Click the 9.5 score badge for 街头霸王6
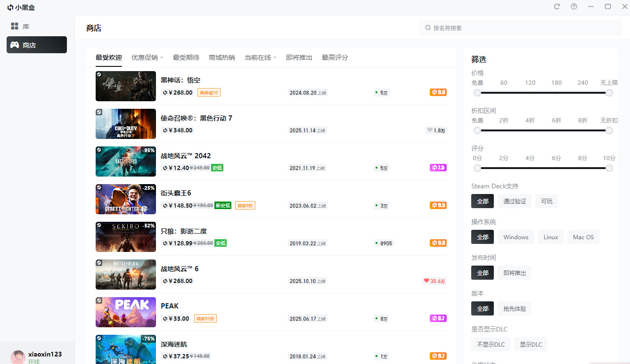 [438, 205]
